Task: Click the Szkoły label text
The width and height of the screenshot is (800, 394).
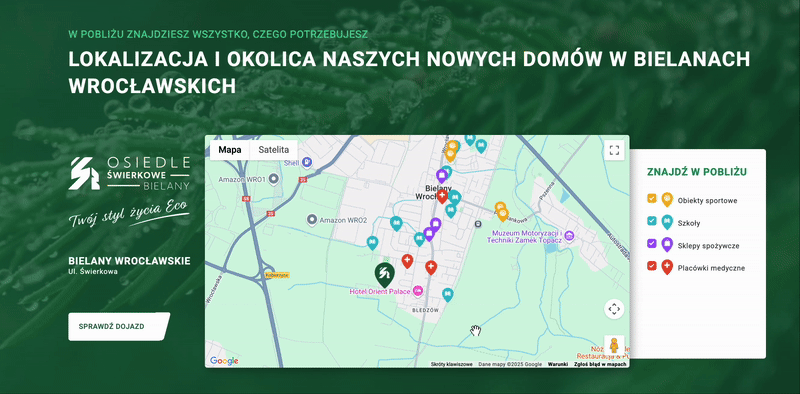Action: [x=689, y=223]
